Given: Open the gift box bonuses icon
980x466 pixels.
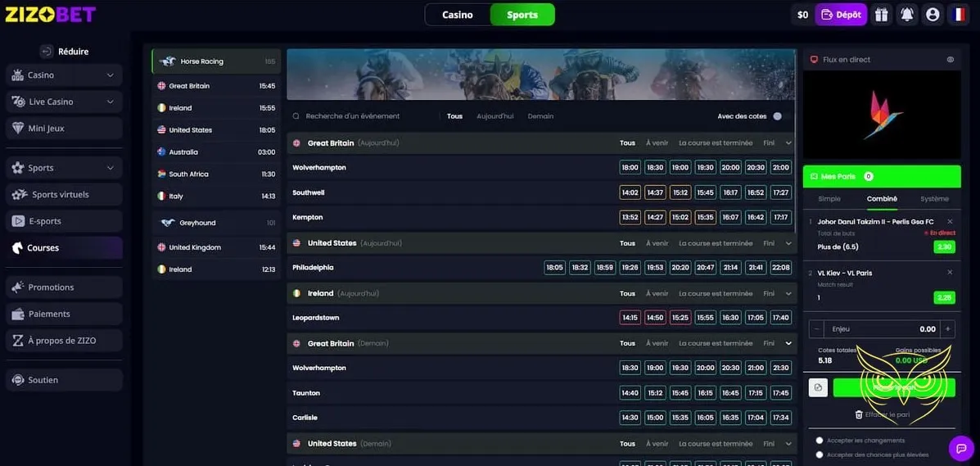Looking at the screenshot, I should (881, 15).
